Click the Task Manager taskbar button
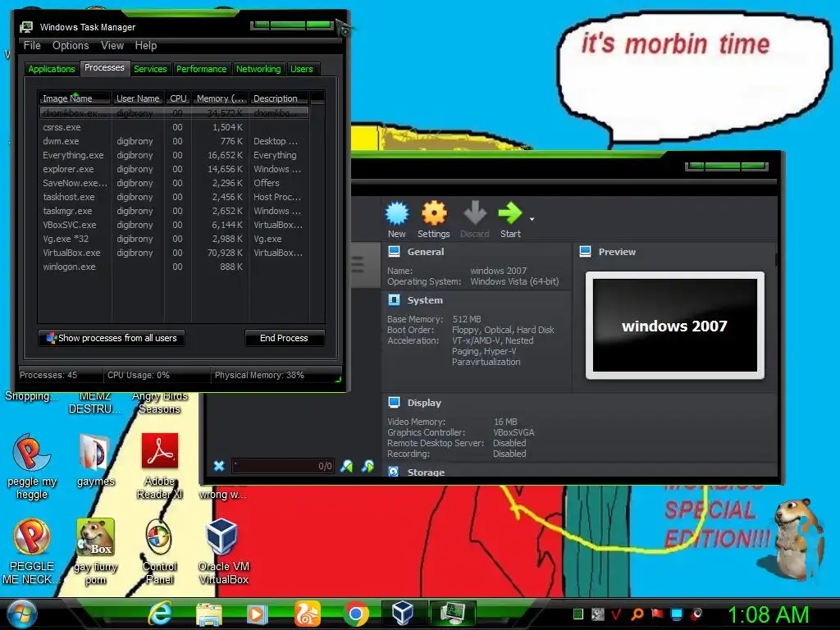 (x=451, y=614)
